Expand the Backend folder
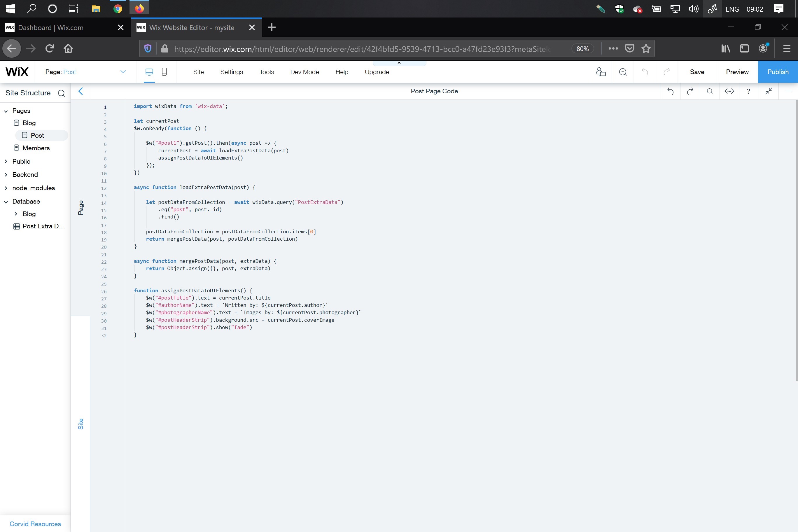This screenshot has height=532, width=798. [6, 175]
